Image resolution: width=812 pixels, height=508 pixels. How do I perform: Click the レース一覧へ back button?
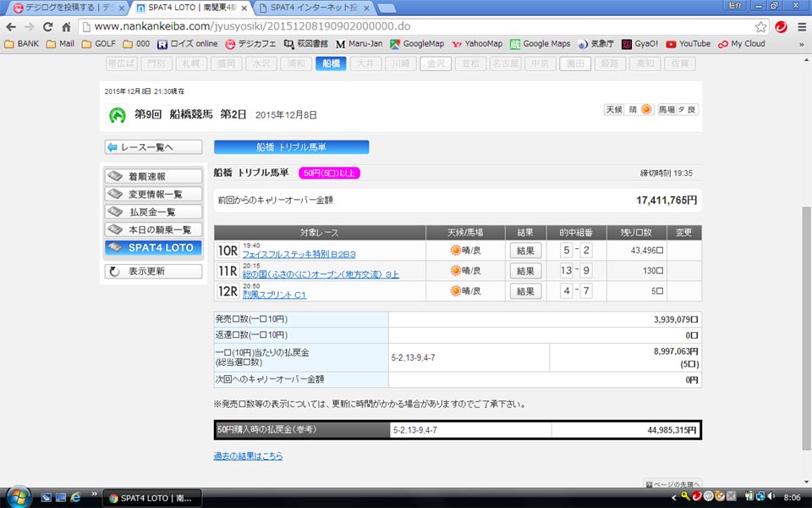[153, 147]
